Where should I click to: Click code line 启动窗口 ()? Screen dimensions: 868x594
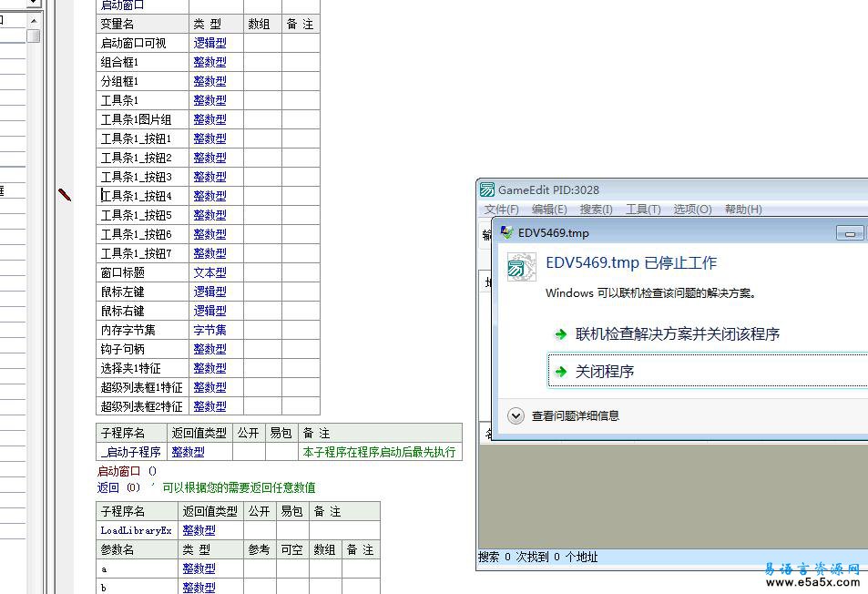127,471
